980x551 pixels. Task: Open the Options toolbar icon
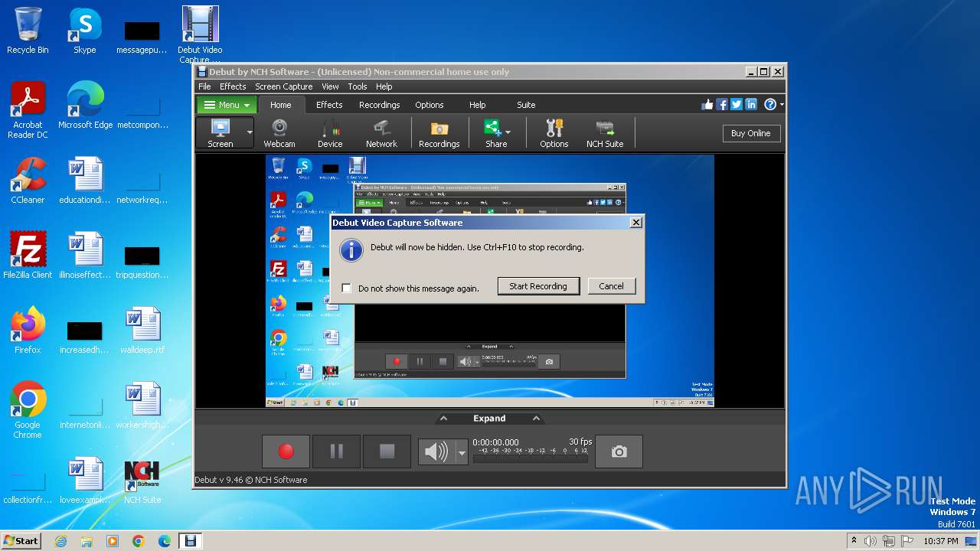[554, 133]
